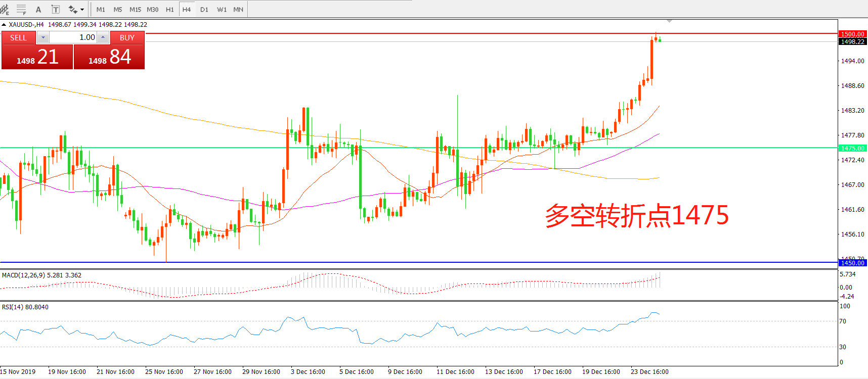Screen dimensions: 868x379
Task: Switch the chart to W1 weekly timeframe
Action: [x=222, y=9]
